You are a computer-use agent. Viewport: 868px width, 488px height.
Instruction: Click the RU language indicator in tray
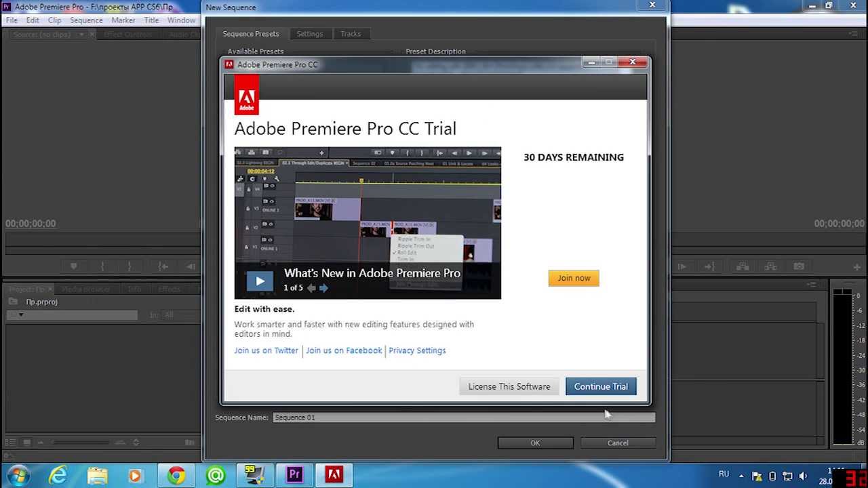[724, 474]
